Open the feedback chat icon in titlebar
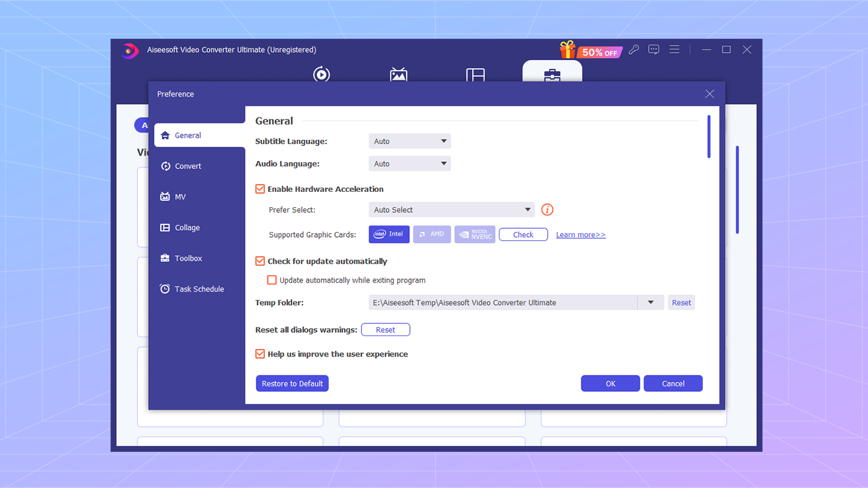Viewport: 868px width, 488px height. click(x=654, y=49)
